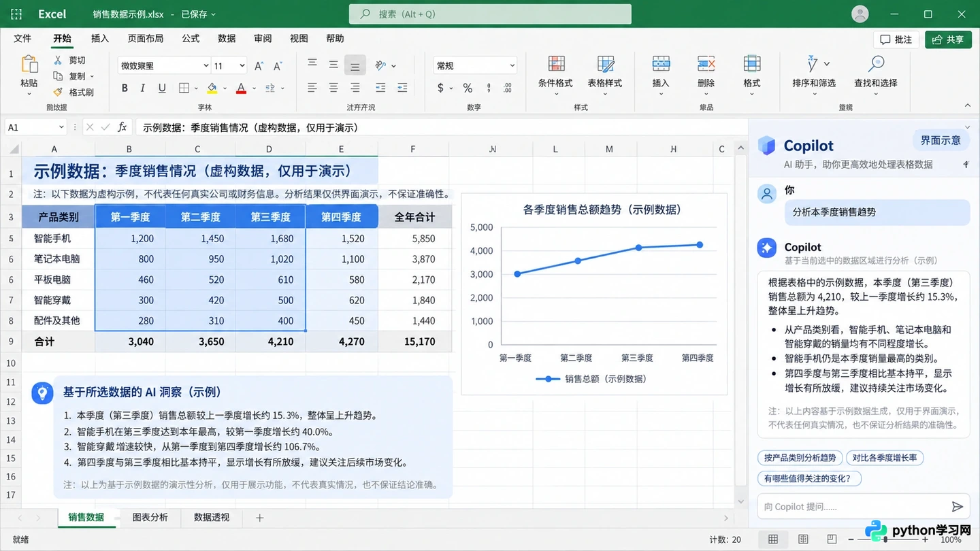Screen dimensions: 980x551
Task: Toggle Italic formatting
Action: 143,88
